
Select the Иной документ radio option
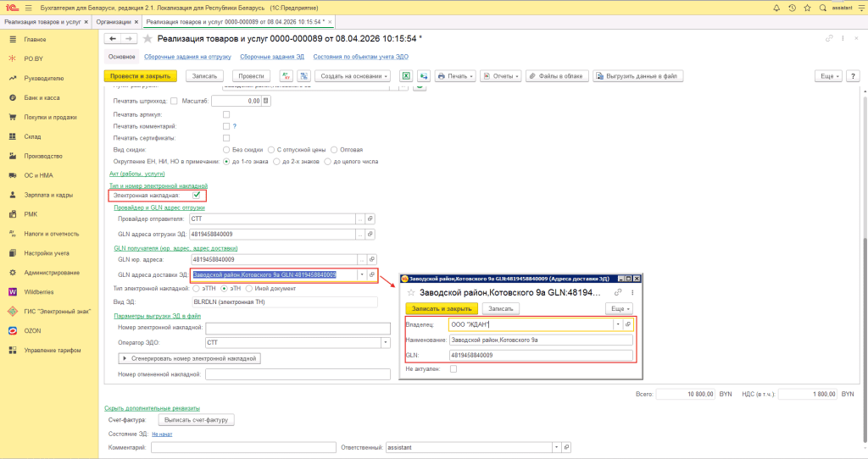[248, 289]
